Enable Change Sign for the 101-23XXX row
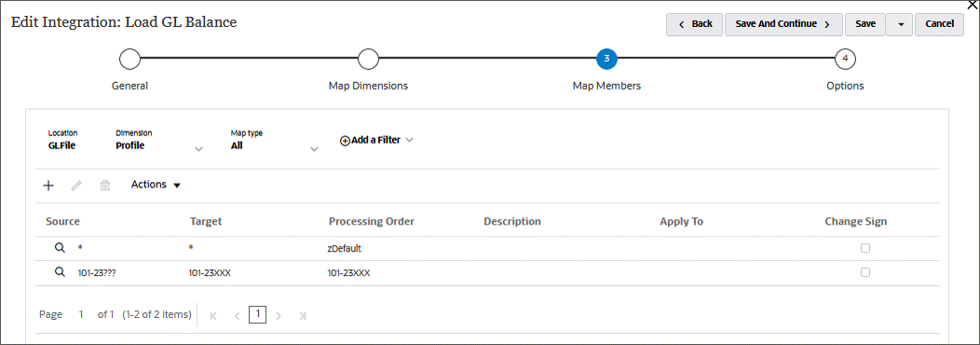Viewport: 980px width, 345px height. tap(865, 272)
